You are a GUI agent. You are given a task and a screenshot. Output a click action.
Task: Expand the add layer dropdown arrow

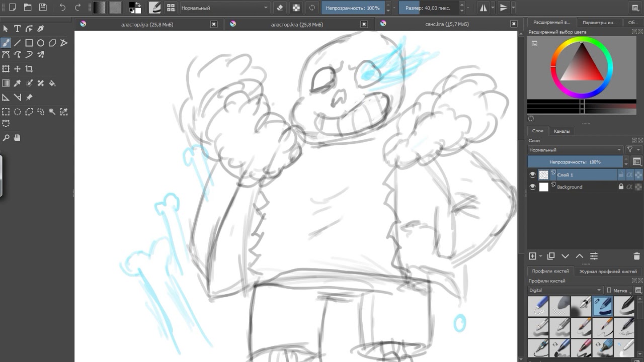[x=540, y=256]
